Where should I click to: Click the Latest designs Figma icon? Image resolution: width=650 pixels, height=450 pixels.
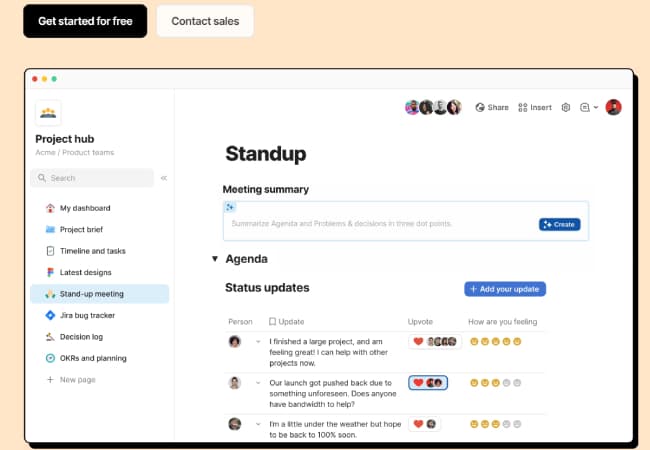50,272
